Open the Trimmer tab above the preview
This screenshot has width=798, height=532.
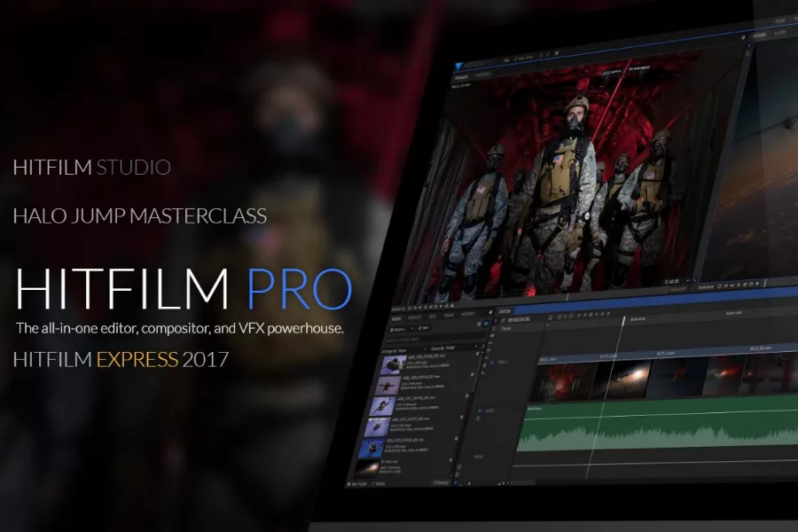click(x=461, y=78)
